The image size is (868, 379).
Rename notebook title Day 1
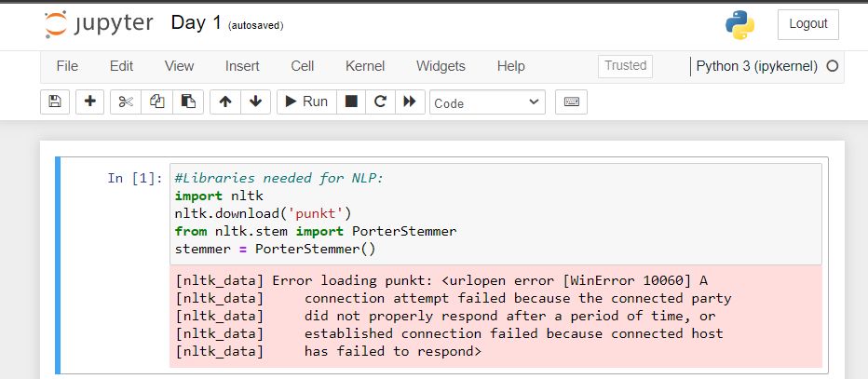click(x=196, y=23)
